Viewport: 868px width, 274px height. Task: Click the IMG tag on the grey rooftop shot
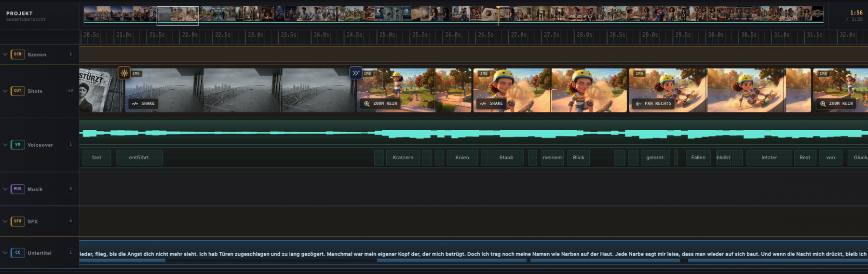(x=136, y=74)
